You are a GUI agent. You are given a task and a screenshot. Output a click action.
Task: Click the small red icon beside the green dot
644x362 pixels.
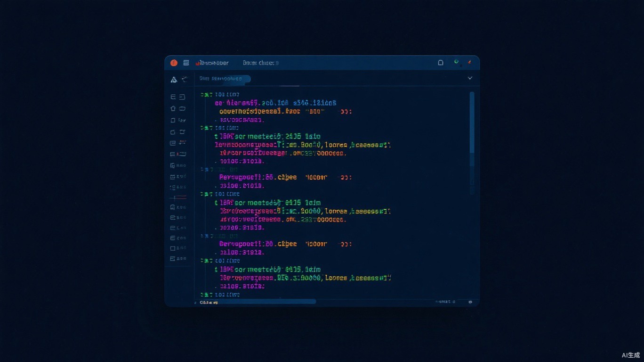[469, 62]
